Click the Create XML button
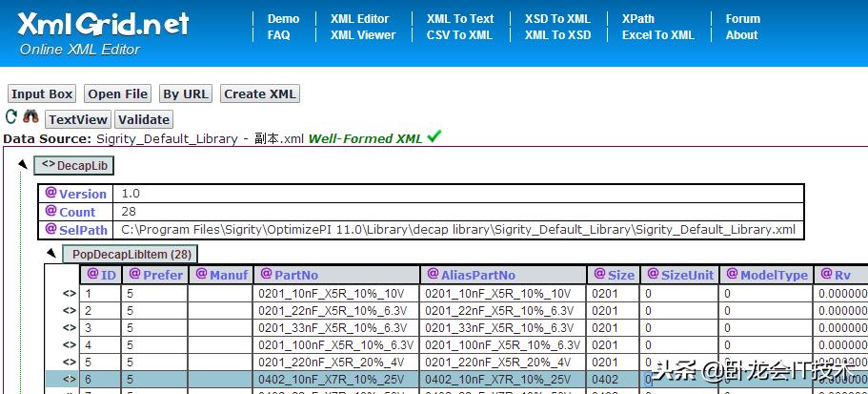Screen dimensions: 868x394 (259, 93)
